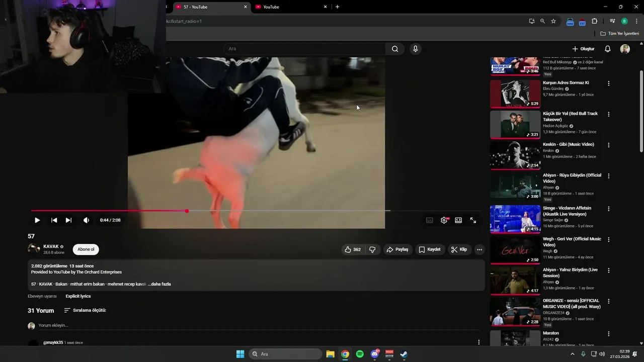
Task: Open Chrome three-dot menu
Action: click(636, 21)
